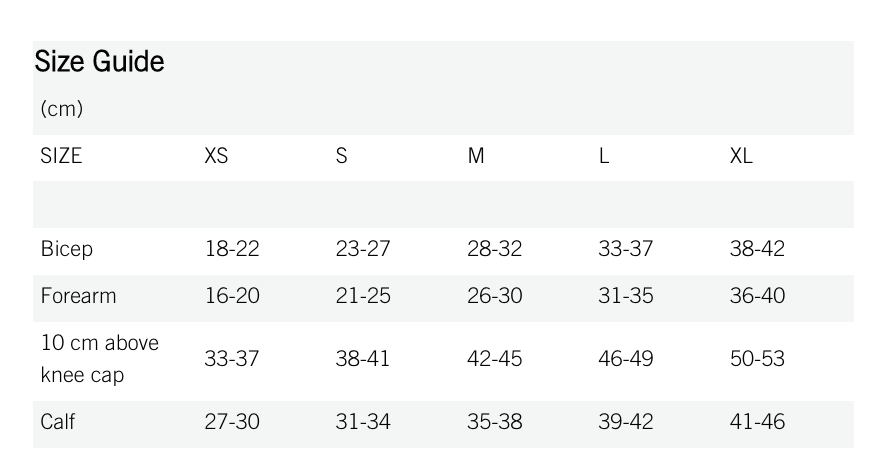Click the Calf XL value 41-46
886x466 pixels.
point(757,422)
